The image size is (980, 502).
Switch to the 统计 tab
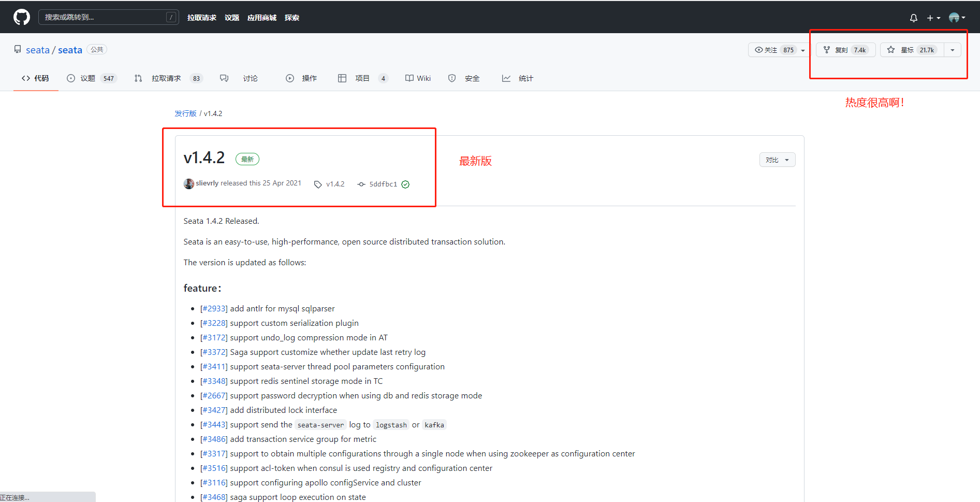[x=518, y=78]
